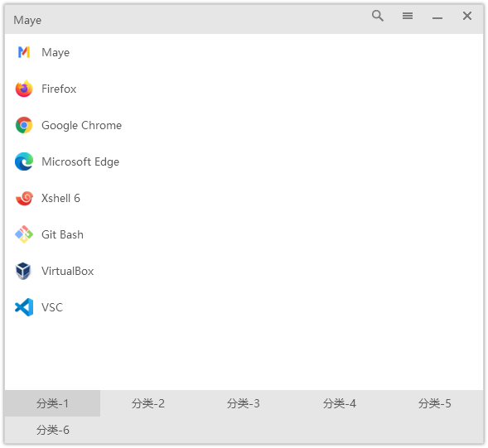Viewport: 488px width, 448px height.
Task: Go to the 分类-5 tab
Action: (435, 403)
